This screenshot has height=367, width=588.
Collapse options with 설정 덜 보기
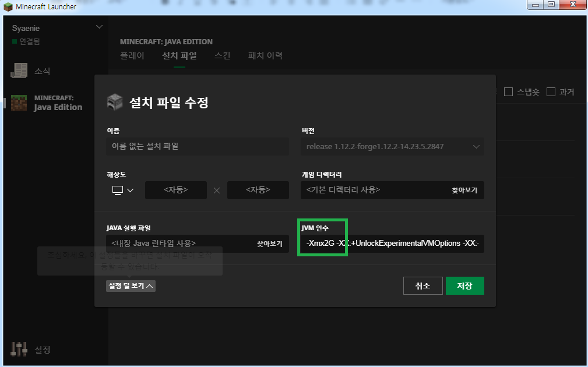click(x=131, y=286)
